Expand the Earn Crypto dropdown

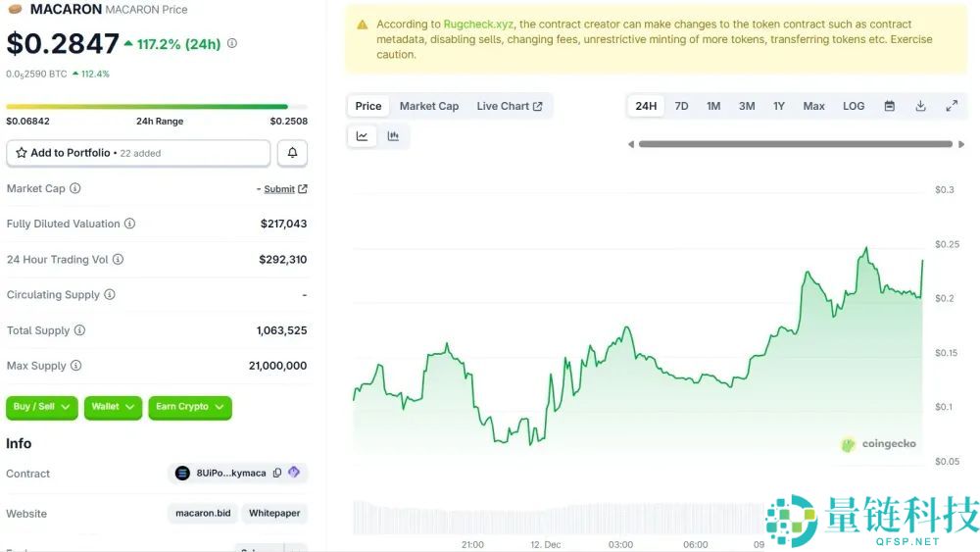(x=189, y=407)
